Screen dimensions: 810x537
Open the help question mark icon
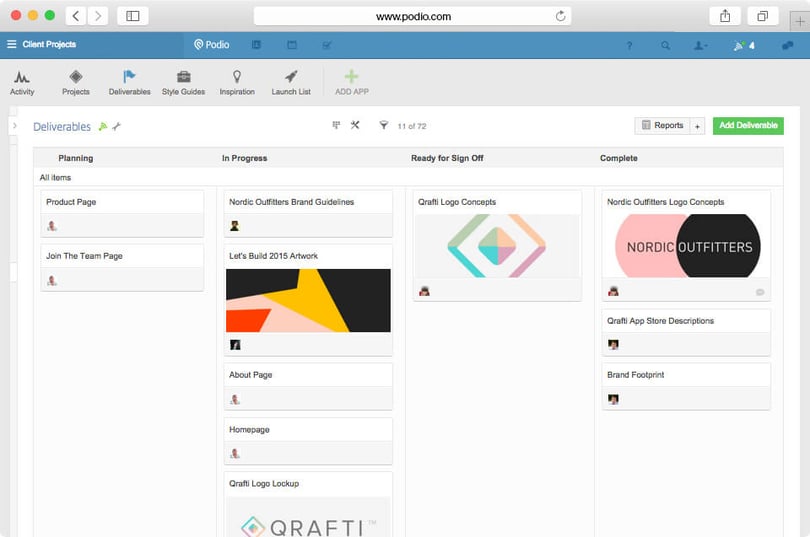click(x=629, y=45)
